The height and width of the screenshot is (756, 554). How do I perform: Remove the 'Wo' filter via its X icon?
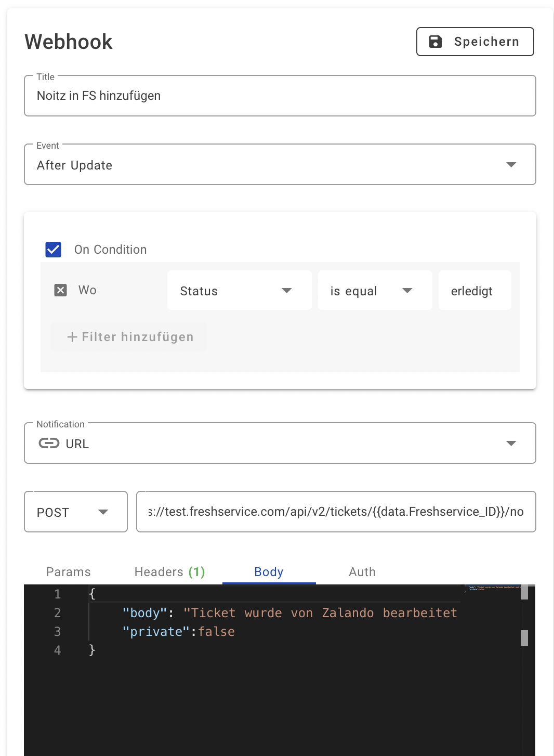pyautogui.click(x=60, y=290)
